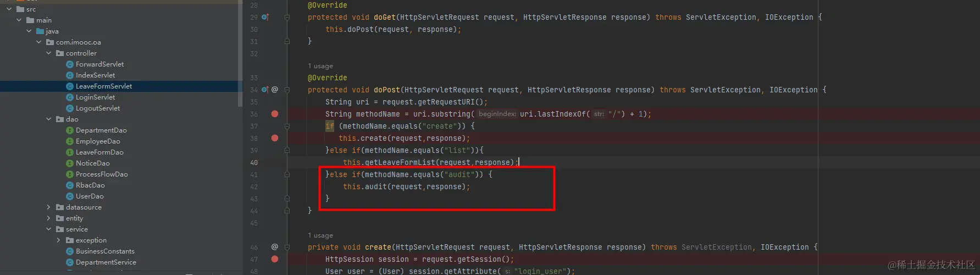Click the UserDao class icon
Image resolution: width=980 pixels, height=275 pixels.
click(70, 196)
